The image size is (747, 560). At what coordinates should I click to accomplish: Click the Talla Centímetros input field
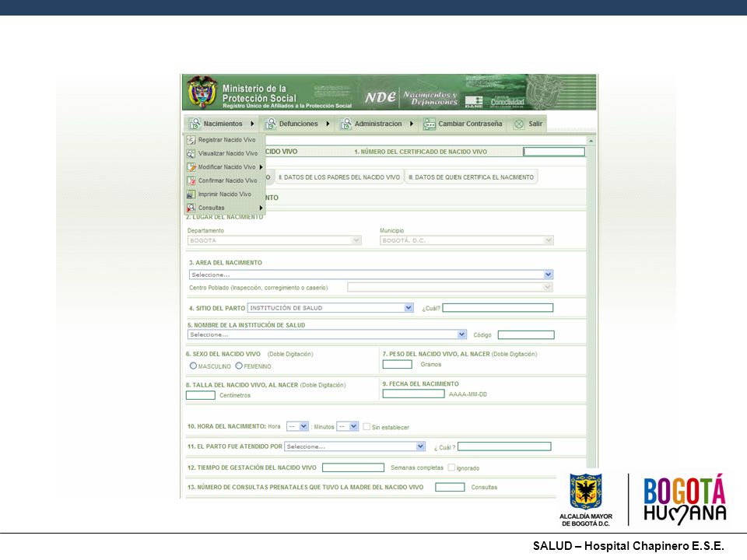click(x=201, y=395)
